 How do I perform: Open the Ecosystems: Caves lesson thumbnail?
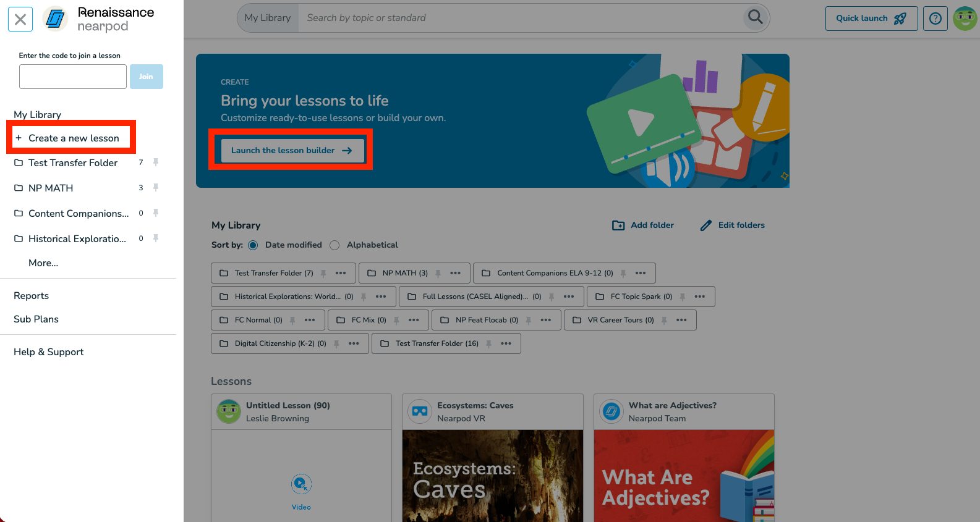[493, 476]
